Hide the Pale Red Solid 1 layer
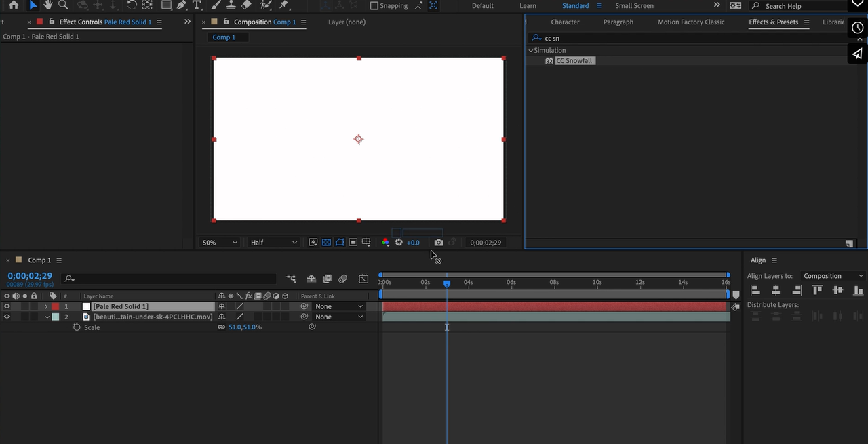Screen dimensions: 868x444 tap(7, 306)
